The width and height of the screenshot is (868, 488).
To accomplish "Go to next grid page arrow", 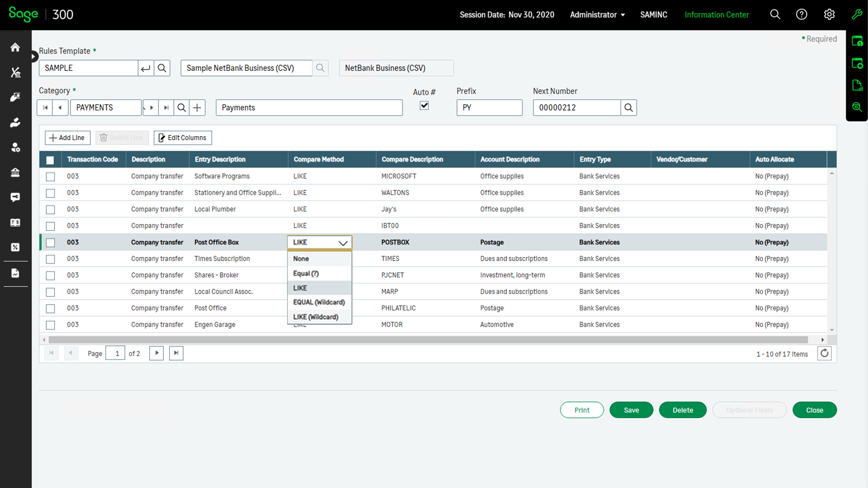I will pyautogui.click(x=156, y=353).
